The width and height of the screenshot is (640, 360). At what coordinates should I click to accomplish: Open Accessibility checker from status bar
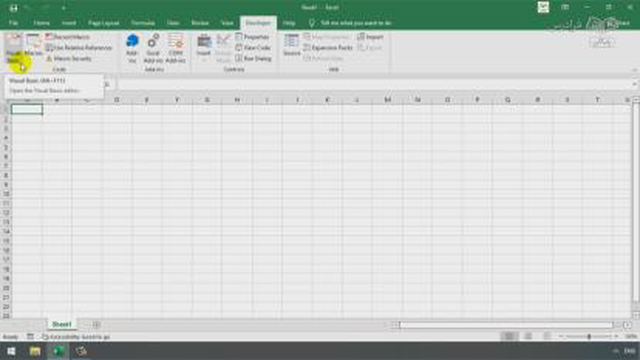(76, 337)
